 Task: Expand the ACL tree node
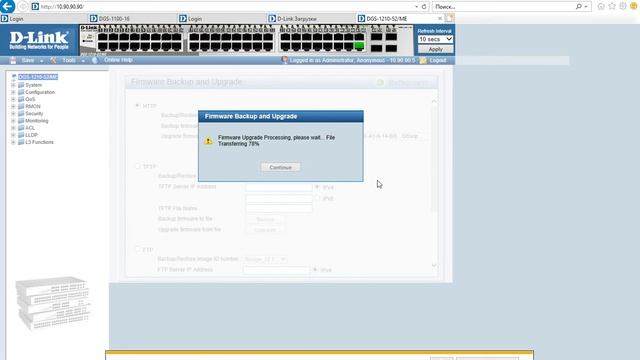pyautogui.click(x=13, y=128)
